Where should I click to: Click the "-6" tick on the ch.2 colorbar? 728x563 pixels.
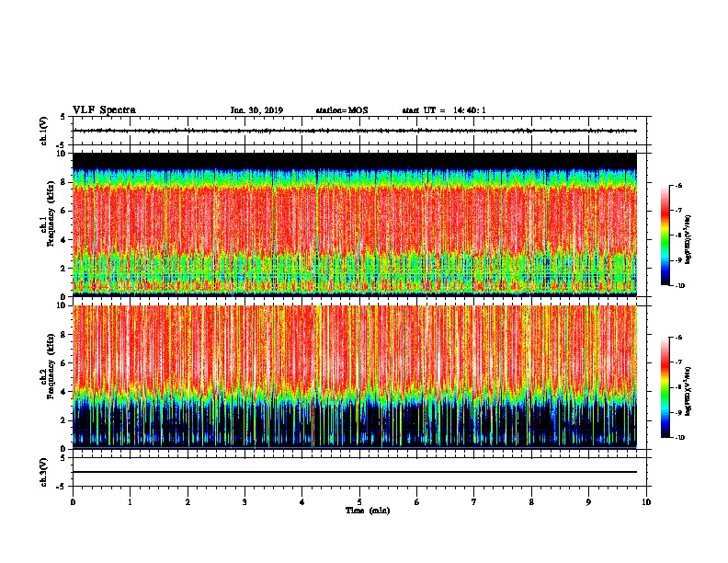[678, 338]
